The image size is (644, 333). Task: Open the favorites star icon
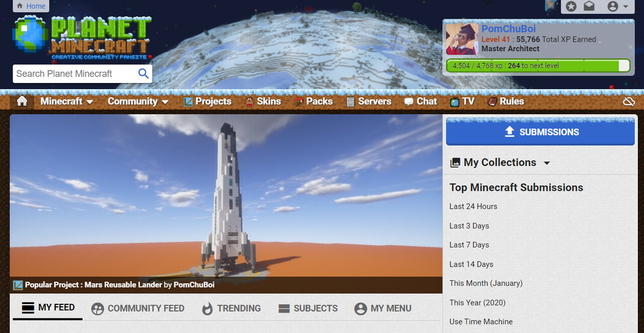pos(571,7)
